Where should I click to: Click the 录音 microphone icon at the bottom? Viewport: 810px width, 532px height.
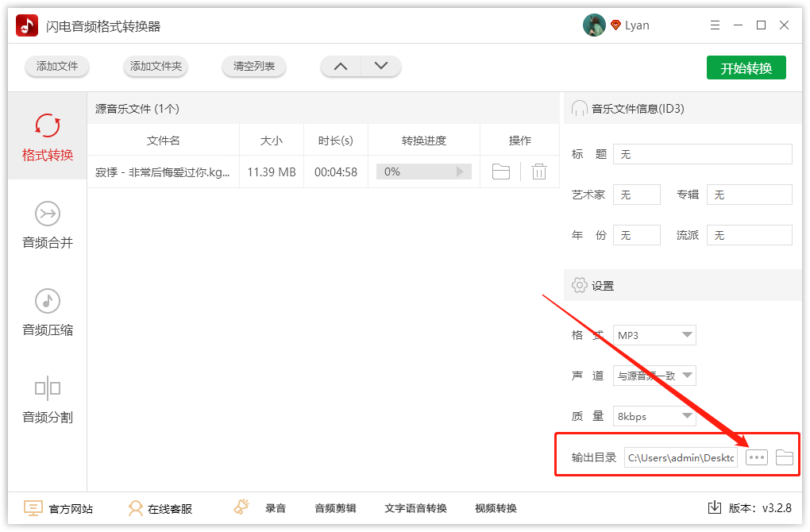pos(241,506)
